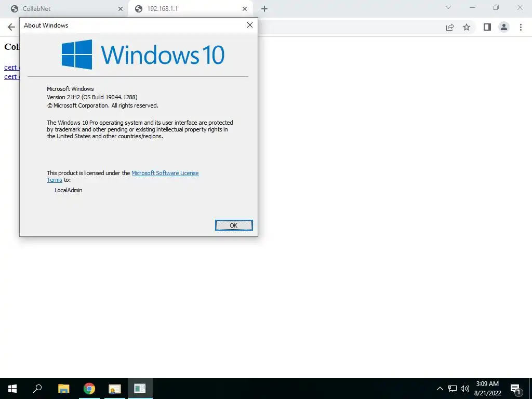Open Microsoft Software License link
532x399 pixels.
165,173
